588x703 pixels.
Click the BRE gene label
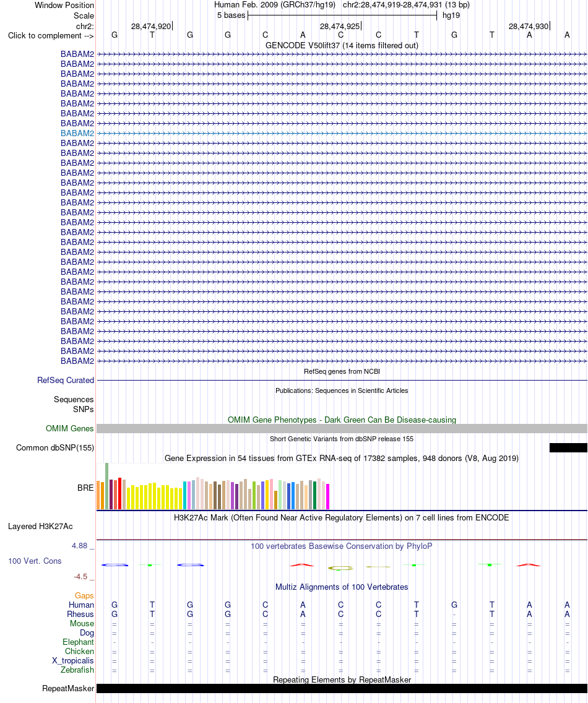(85, 488)
